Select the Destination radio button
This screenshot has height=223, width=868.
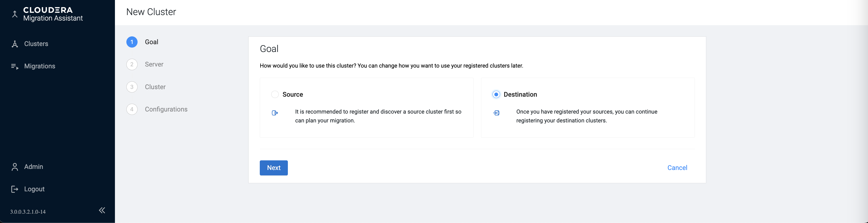coord(496,95)
